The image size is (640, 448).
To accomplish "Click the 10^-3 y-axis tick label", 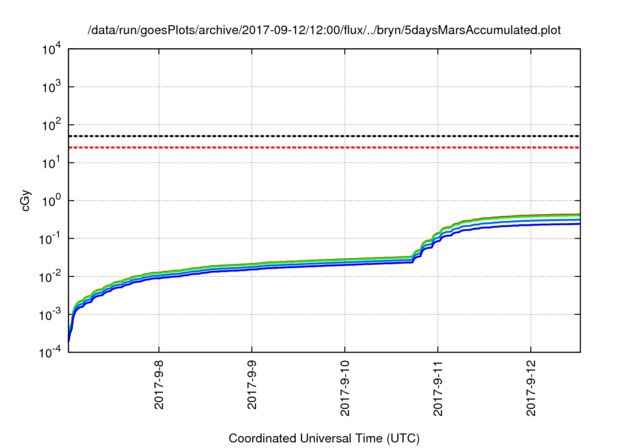I will click(51, 315).
